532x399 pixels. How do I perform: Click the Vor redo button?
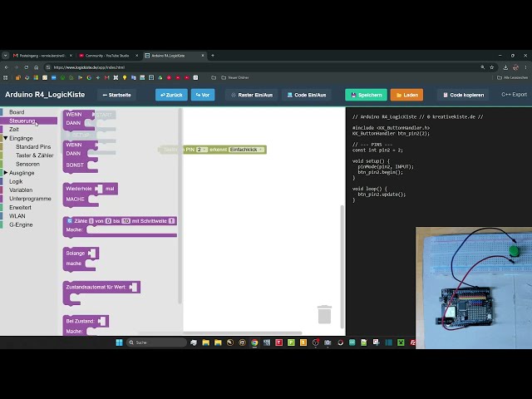coord(203,95)
